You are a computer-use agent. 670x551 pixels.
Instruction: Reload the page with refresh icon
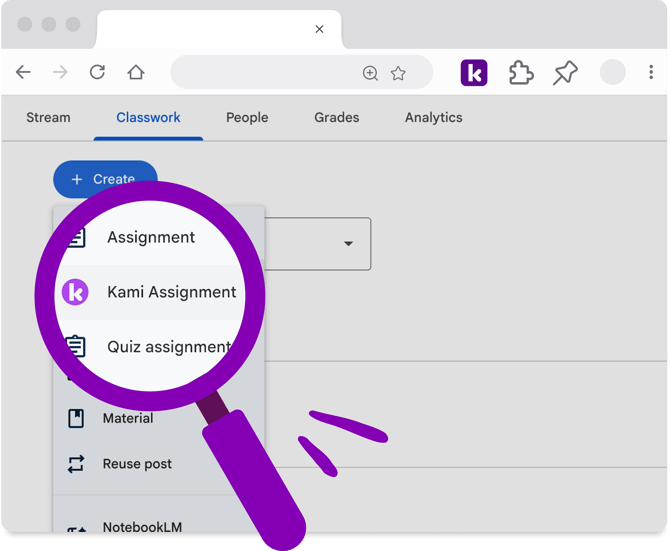tap(97, 72)
